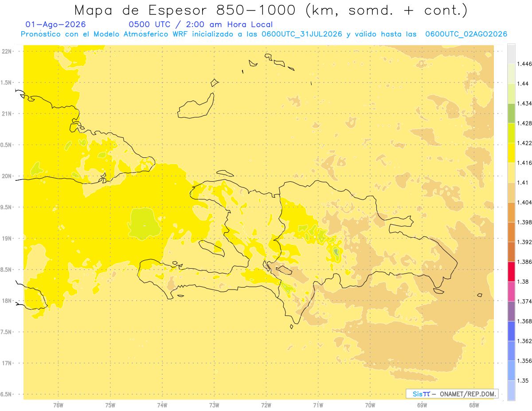
Task: Click the legend value 1.38
Action: click(x=522, y=282)
